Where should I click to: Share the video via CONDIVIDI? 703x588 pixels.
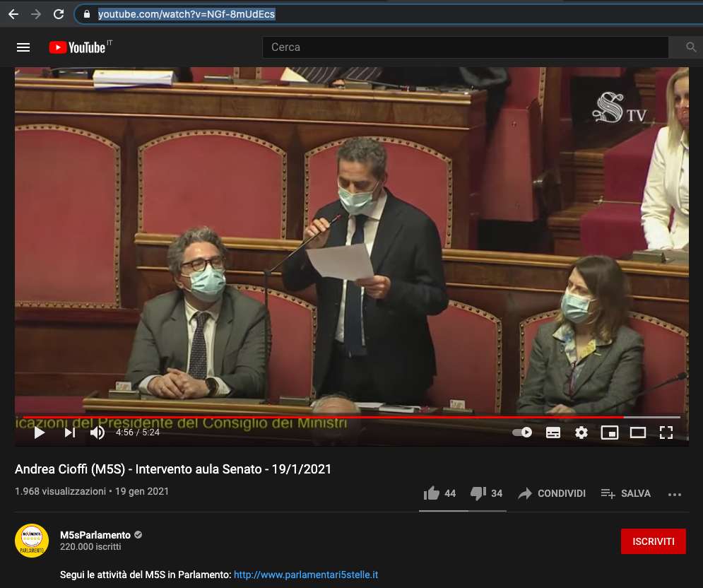[x=552, y=493]
